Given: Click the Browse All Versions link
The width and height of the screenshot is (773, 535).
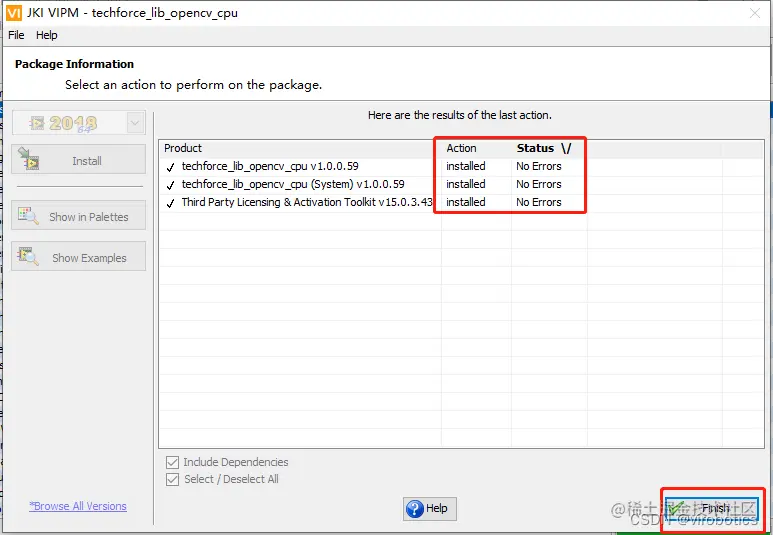Looking at the screenshot, I should tap(78, 506).
